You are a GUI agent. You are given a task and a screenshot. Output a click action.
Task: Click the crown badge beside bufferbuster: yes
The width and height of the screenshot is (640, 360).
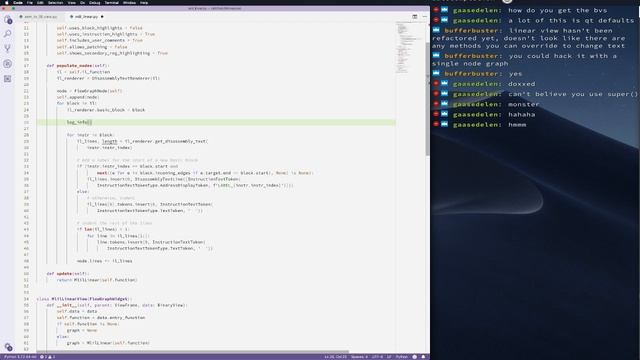(x=436, y=73)
